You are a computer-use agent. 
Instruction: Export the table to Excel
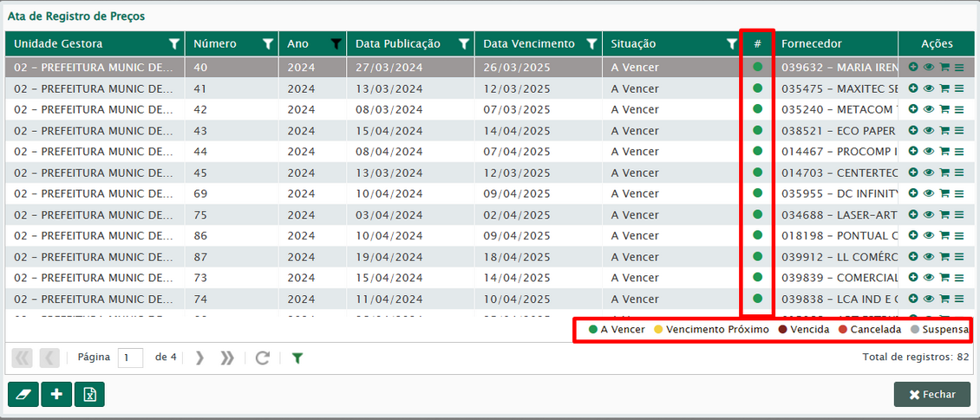coord(89,394)
